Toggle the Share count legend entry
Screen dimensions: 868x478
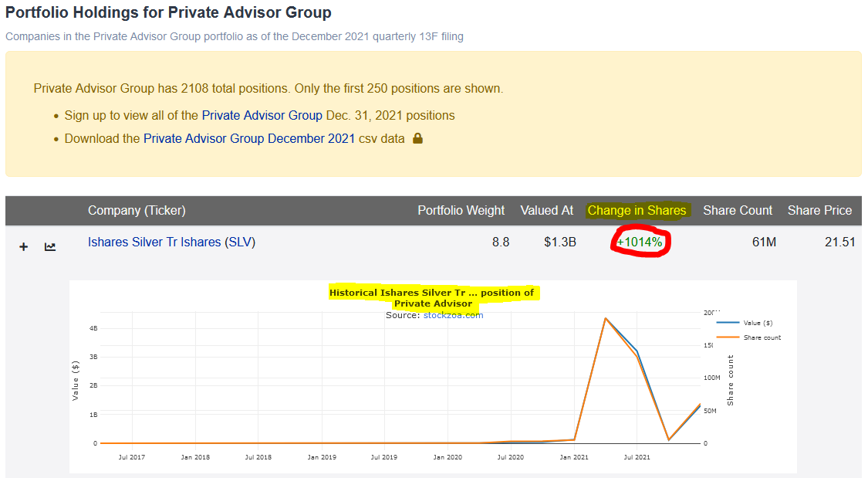coord(749,337)
